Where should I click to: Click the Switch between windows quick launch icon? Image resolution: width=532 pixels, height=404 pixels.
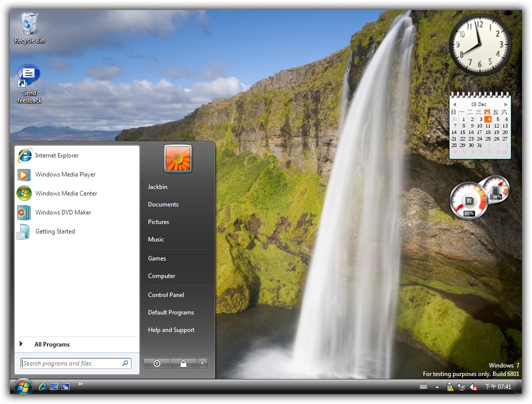65,386
